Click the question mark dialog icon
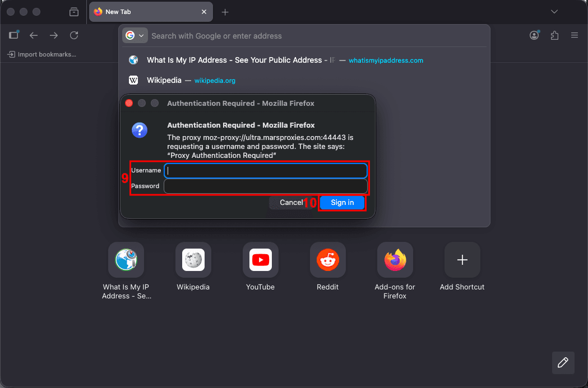The height and width of the screenshot is (388, 588). 140,130
